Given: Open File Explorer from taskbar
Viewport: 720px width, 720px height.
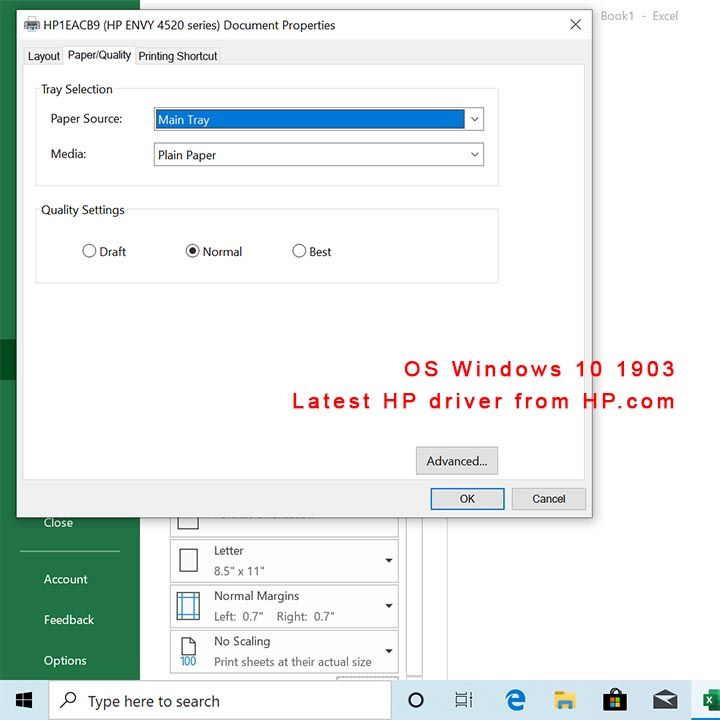Looking at the screenshot, I should [565, 700].
